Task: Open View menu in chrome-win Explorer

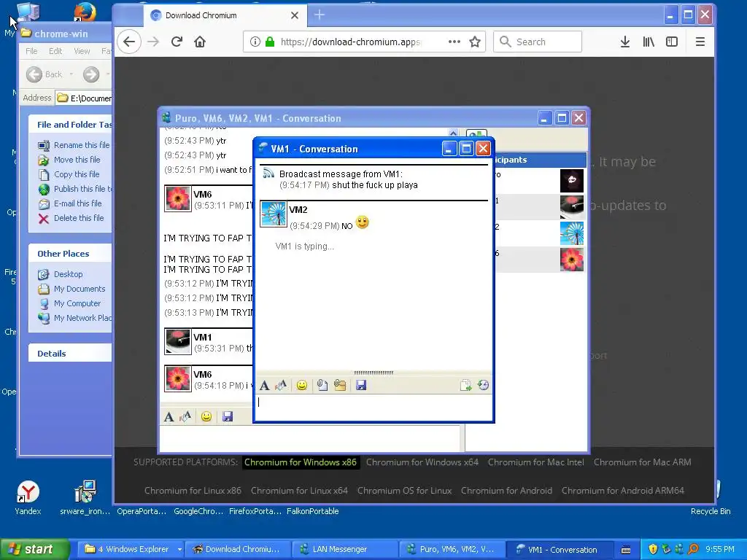Action: coord(82,51)
